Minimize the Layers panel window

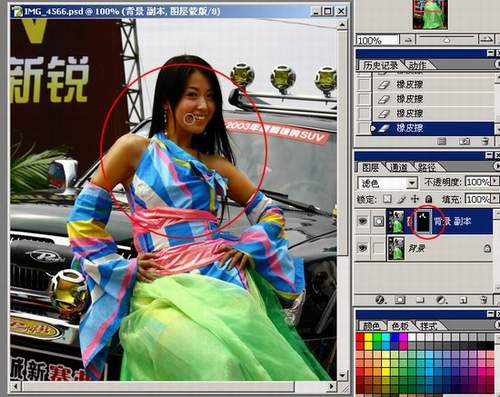coord(489,155)
